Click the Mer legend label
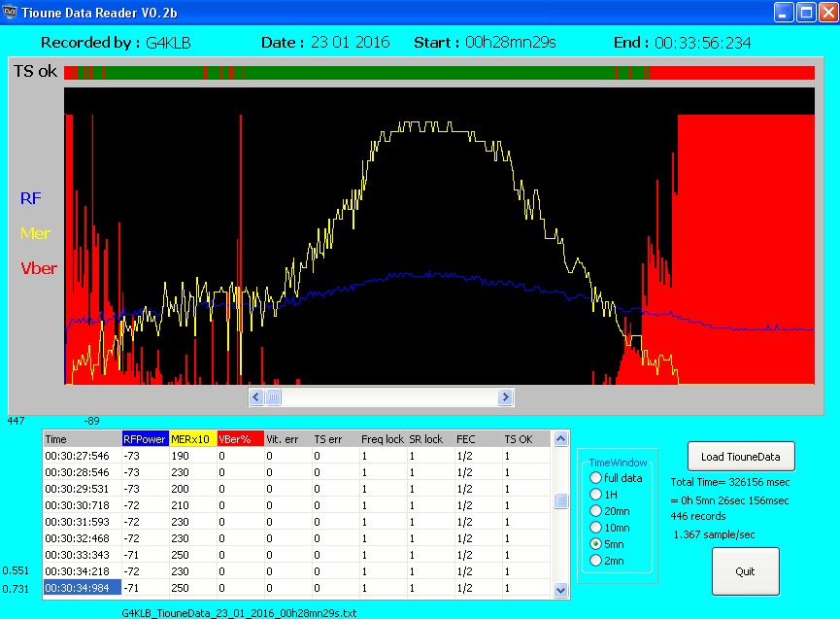 35,233
